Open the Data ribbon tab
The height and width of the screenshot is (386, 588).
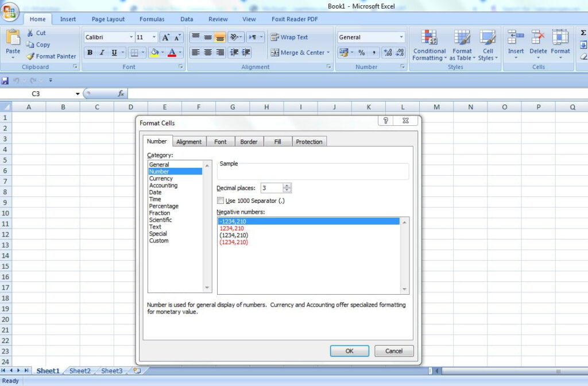pyautogui.click(x=187, y=19)
